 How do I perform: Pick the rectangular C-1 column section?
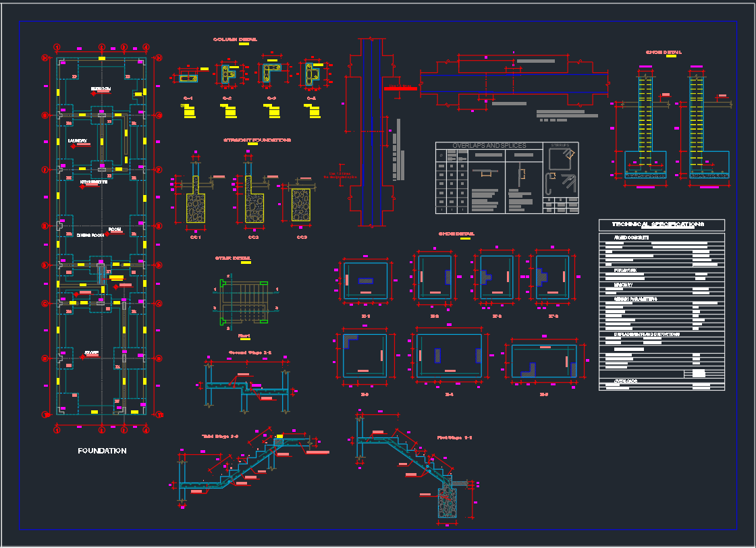[188, 78]
